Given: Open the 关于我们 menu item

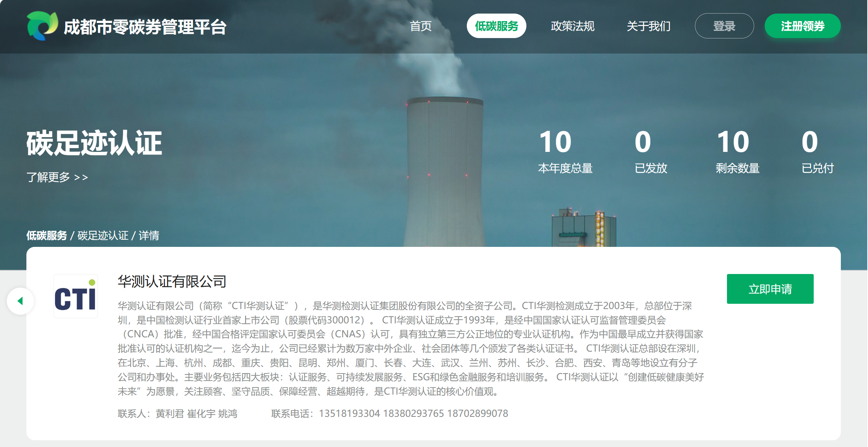Looking at the screenshot, I should pyautogui.click(x=649, y=26).
